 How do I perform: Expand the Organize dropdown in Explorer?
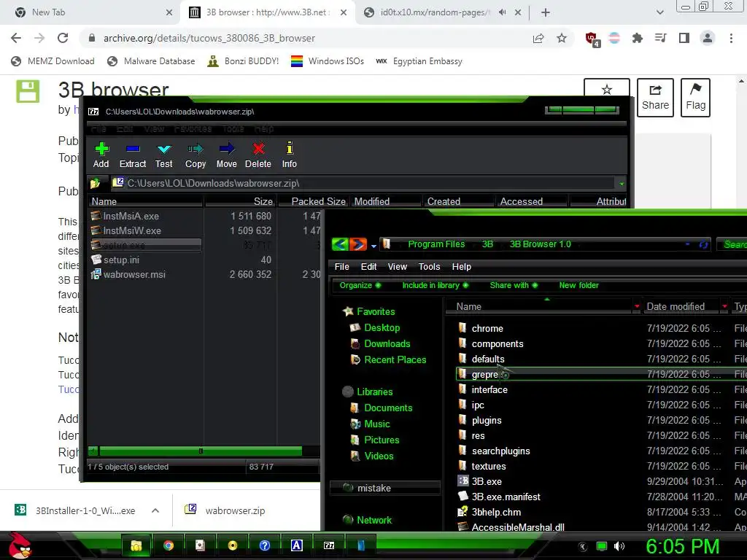(360, 285)
